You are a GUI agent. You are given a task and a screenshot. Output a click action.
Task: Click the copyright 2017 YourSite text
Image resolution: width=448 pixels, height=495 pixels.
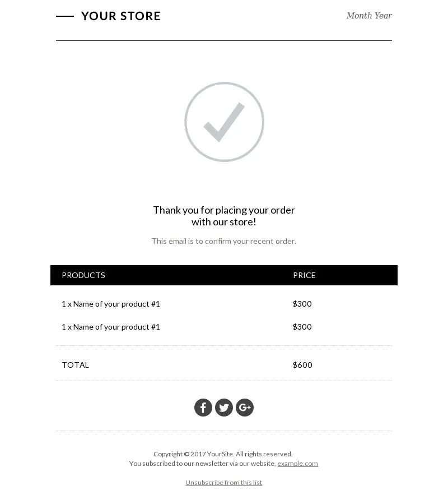(223, 454)
